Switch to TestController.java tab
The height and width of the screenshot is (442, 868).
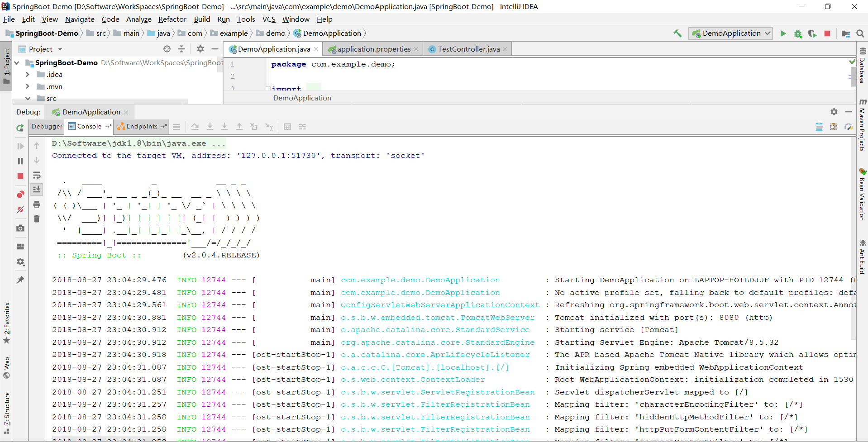[468, 49]
